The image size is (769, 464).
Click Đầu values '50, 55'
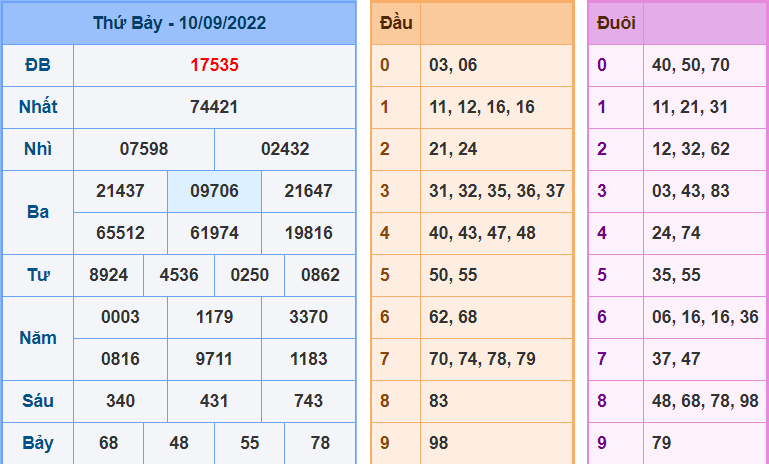(453, 275)
